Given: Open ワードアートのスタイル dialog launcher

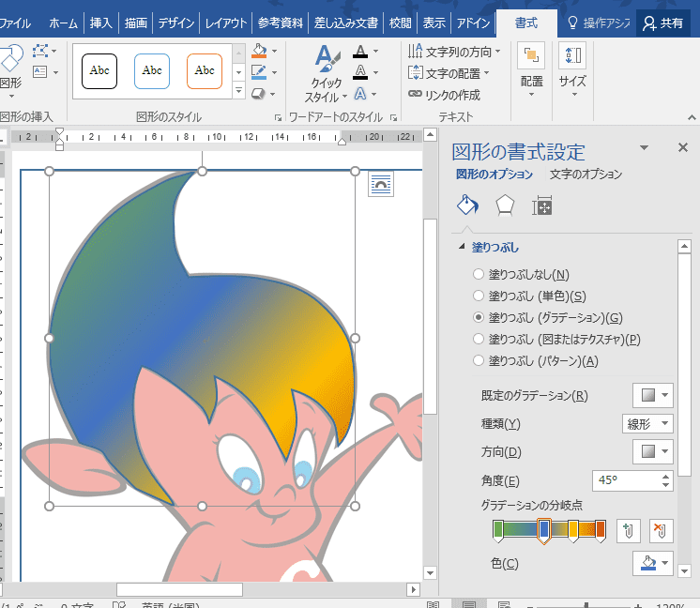Looking at the screenshot, I should tap(393, 117).
